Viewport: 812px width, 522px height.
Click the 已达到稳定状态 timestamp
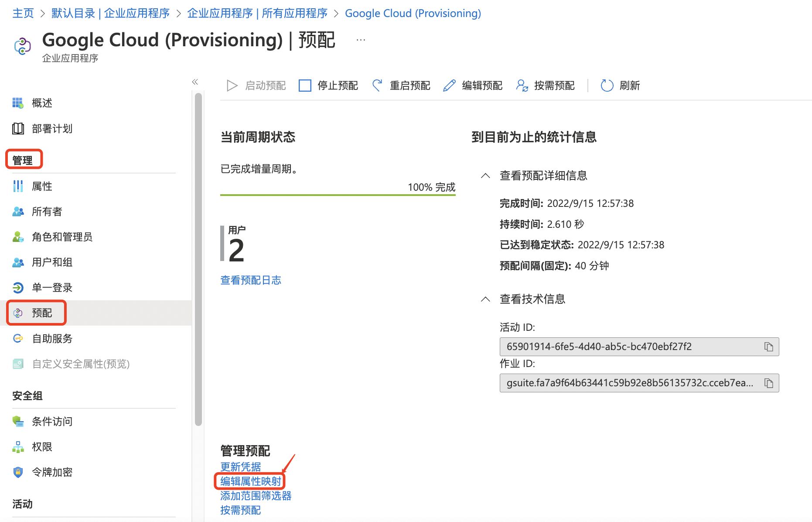621,245
